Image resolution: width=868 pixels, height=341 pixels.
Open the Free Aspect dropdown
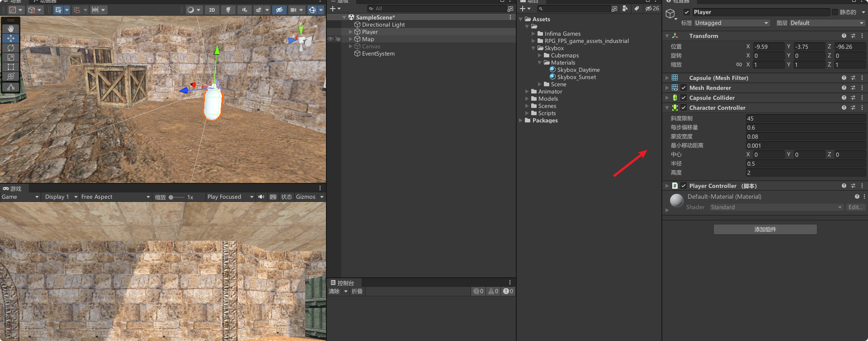(x=115, y=197)
